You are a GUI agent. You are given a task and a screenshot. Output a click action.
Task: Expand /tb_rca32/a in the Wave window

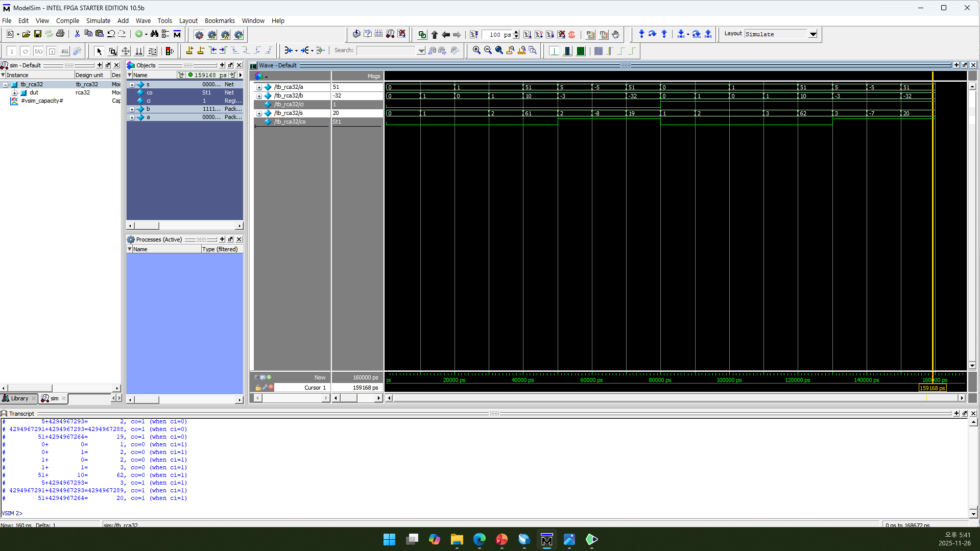point(259,87)
